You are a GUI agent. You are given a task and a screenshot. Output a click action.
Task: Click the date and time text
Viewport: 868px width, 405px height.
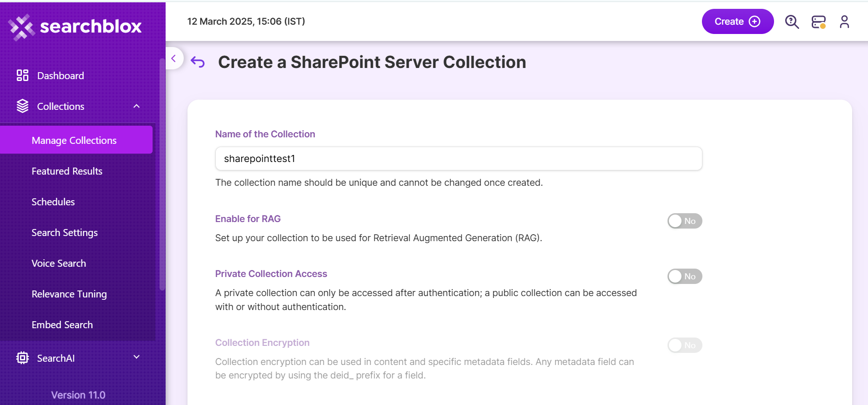pyautogui.click(x=246, y=21)
